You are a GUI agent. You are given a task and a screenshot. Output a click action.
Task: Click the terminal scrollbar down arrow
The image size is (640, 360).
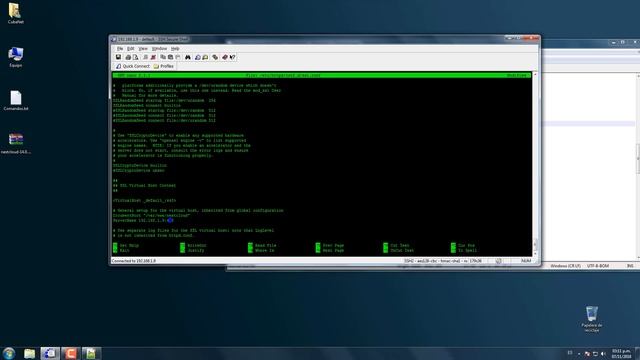(x=535, y=254)
